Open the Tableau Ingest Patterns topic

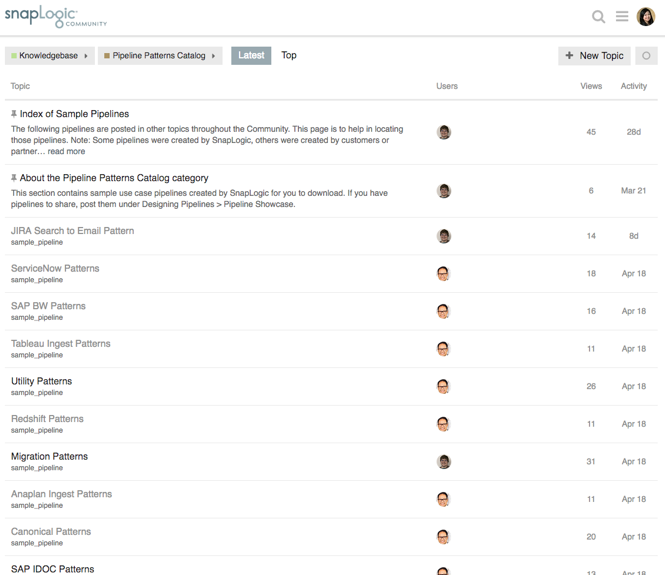tap(61, 343)
